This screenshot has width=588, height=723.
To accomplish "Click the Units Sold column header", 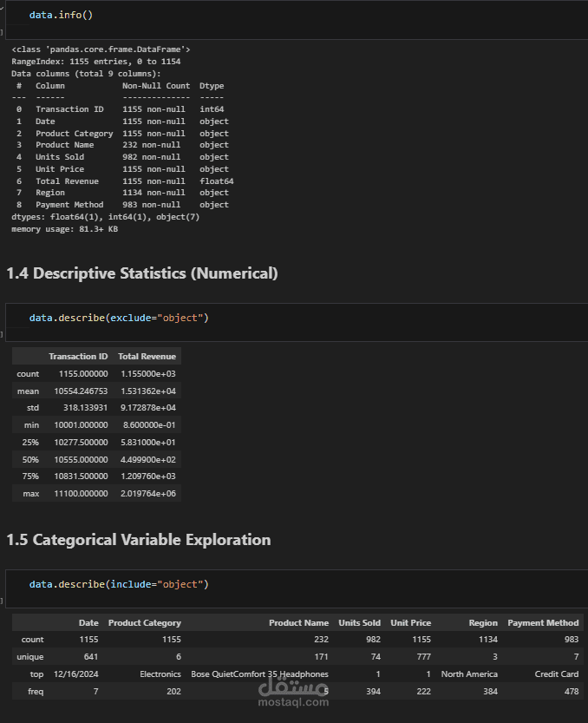I will coord(359,623).
